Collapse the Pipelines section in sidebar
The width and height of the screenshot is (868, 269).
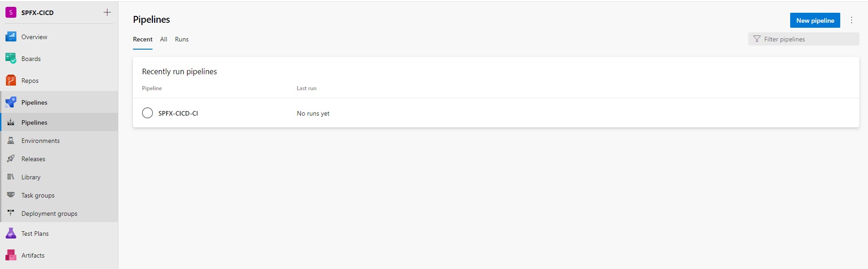pos(34,102)
